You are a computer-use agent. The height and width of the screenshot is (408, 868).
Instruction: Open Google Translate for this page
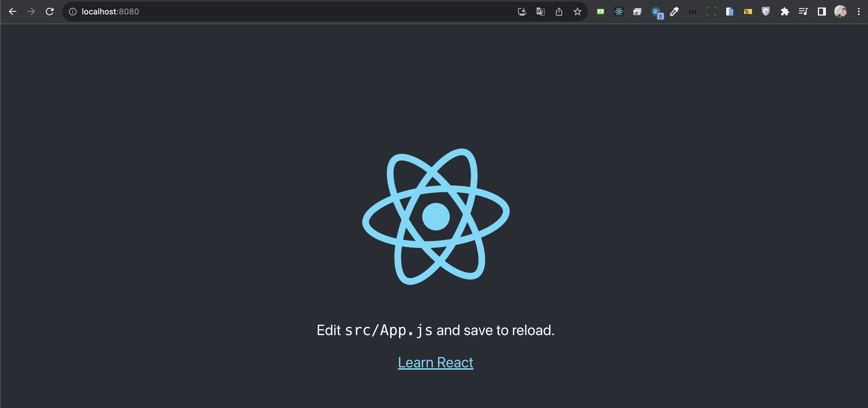(540, 12)
